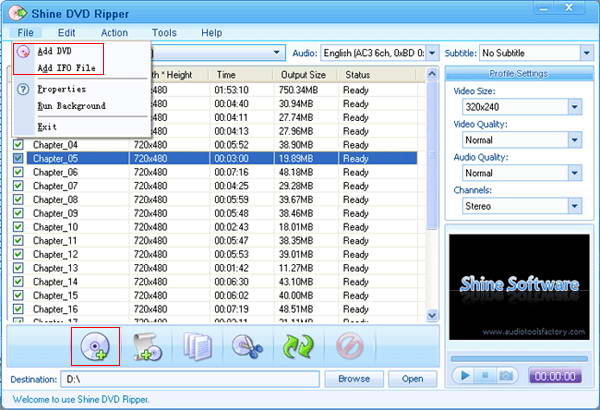Take a snapshot with the camera icon

[x=506, y=376]
